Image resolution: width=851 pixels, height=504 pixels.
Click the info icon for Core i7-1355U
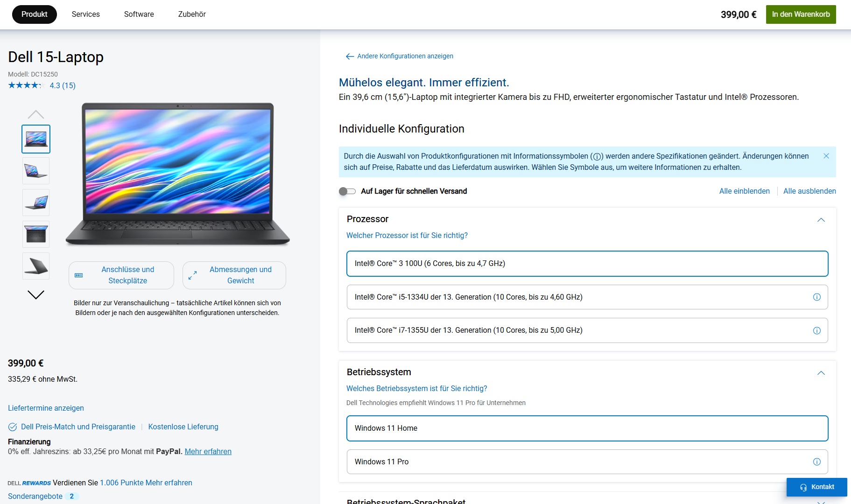point(817,331)
